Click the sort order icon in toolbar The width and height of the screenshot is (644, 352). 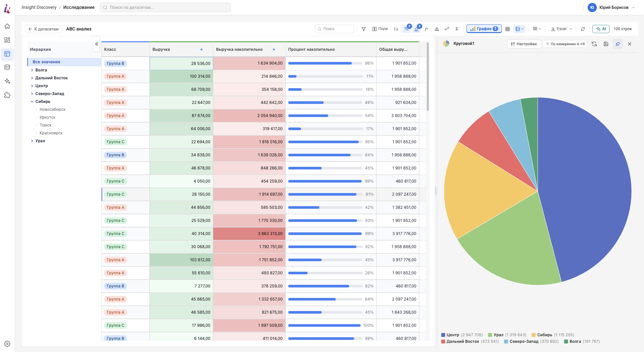pyautogui.click(x=396, y=29)
